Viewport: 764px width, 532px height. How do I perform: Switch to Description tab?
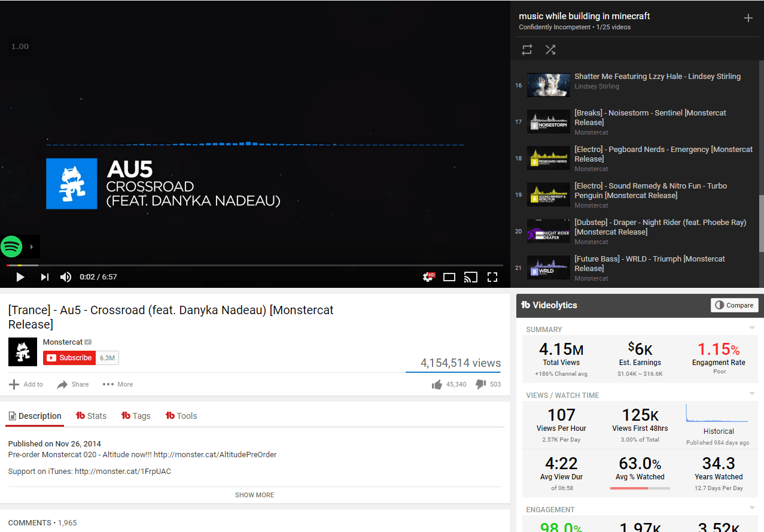pos(35,416)
